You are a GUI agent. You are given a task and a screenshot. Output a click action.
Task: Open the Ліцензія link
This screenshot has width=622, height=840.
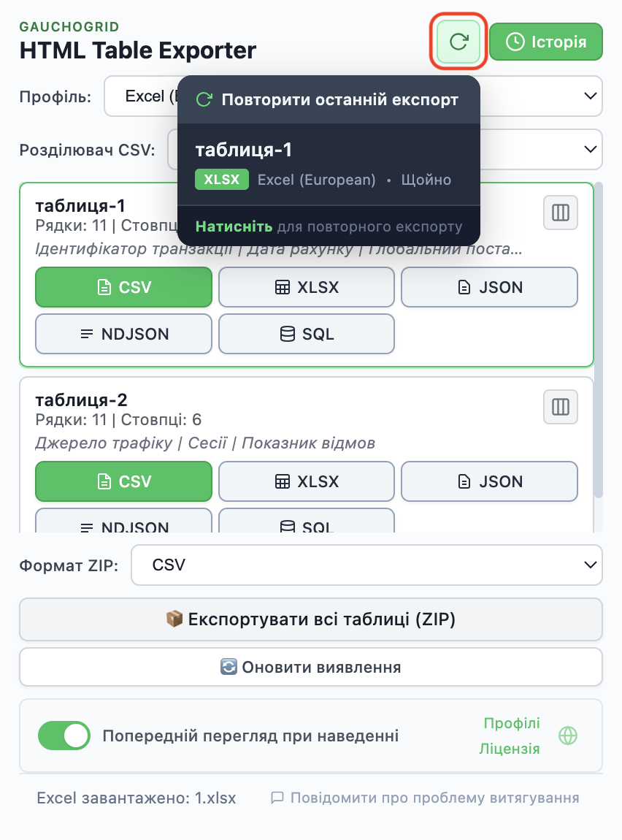pyautogui.click(x=510, y=749)
